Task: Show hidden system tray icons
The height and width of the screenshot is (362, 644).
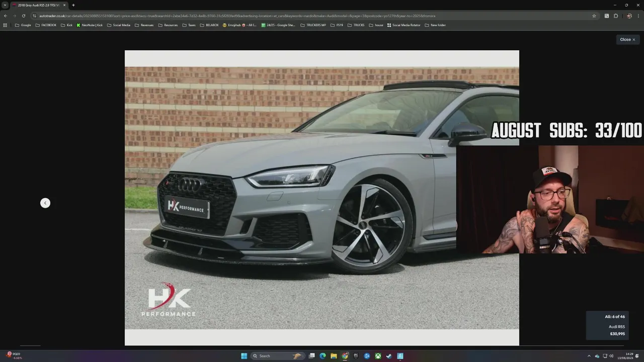Action: pyautogui.click(x=589, y=356)
